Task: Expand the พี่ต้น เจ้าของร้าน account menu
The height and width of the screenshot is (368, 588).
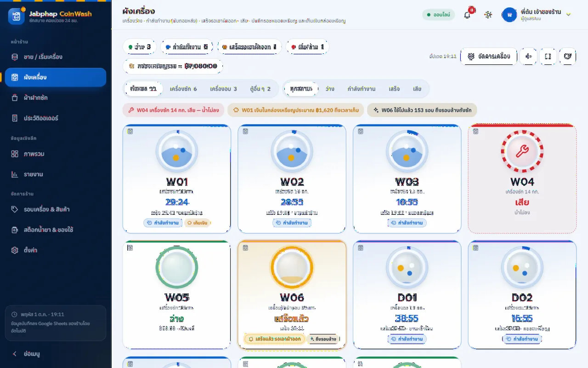Action: 537,15
